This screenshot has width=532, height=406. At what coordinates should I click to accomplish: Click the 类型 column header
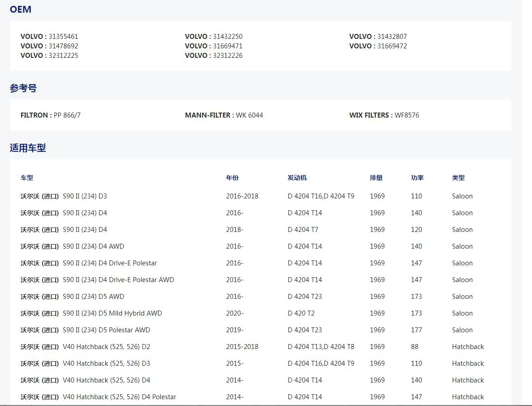[458, 178]
